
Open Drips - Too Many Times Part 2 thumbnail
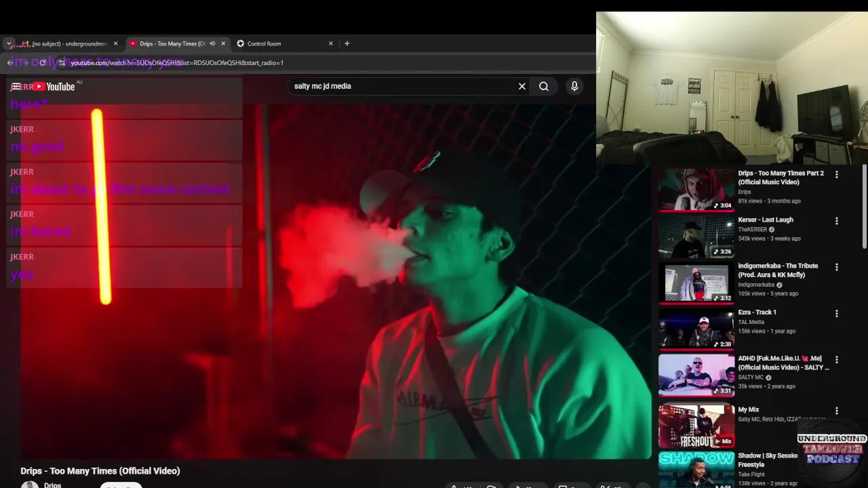point(696,190)
